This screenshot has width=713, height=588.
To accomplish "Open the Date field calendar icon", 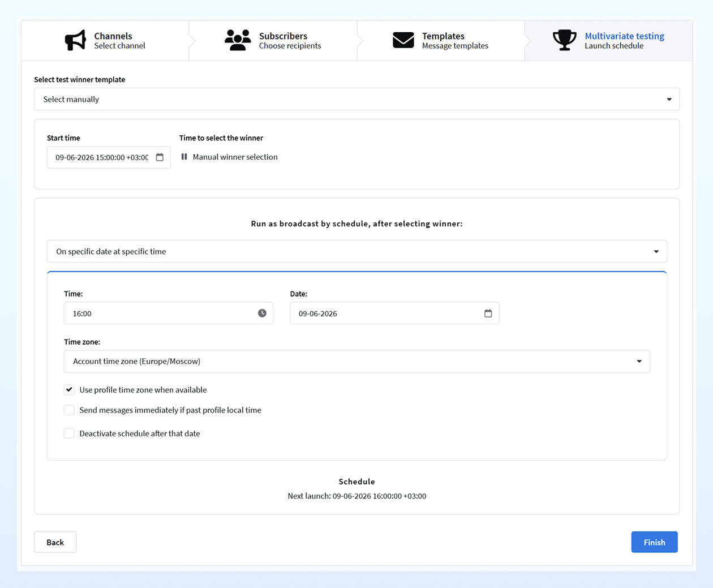I will 488,313.
